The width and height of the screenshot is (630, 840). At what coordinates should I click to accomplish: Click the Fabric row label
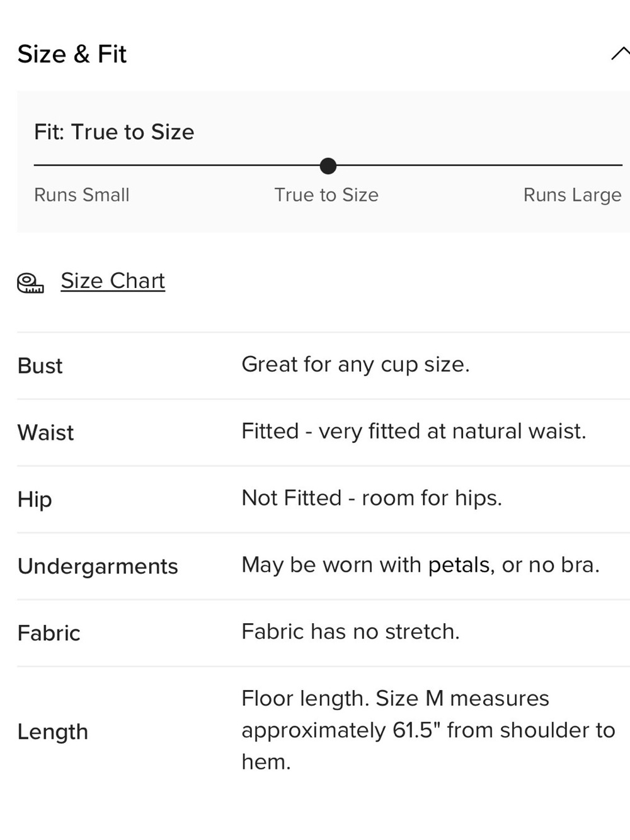point(49,633)
